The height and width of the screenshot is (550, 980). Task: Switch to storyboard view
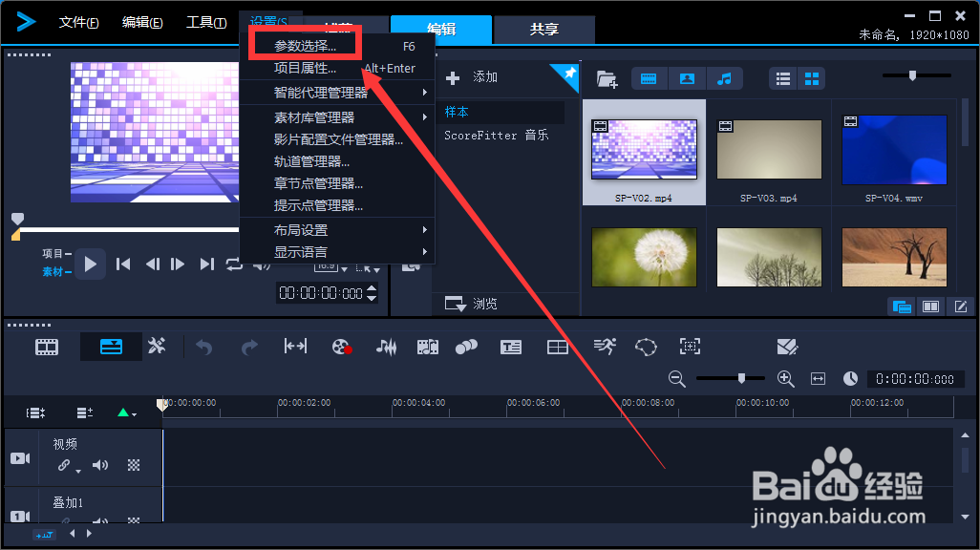tap(47, 347)
